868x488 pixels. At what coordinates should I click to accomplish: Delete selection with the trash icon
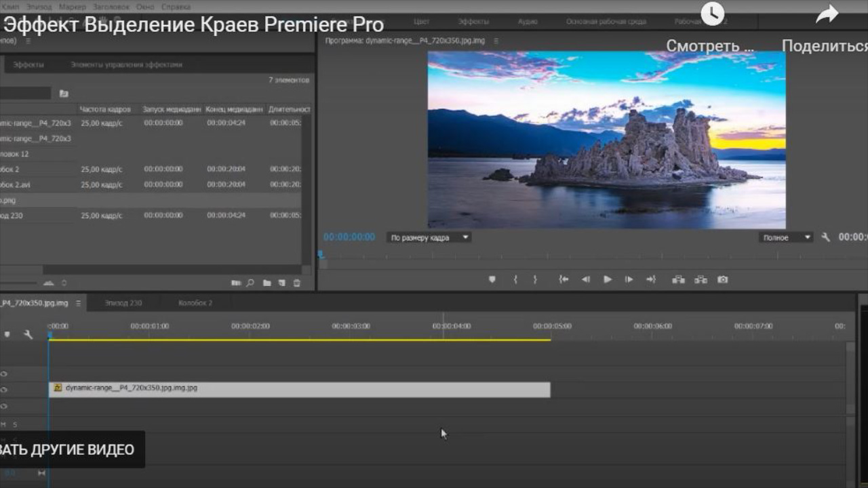click(x=296, y=283)
